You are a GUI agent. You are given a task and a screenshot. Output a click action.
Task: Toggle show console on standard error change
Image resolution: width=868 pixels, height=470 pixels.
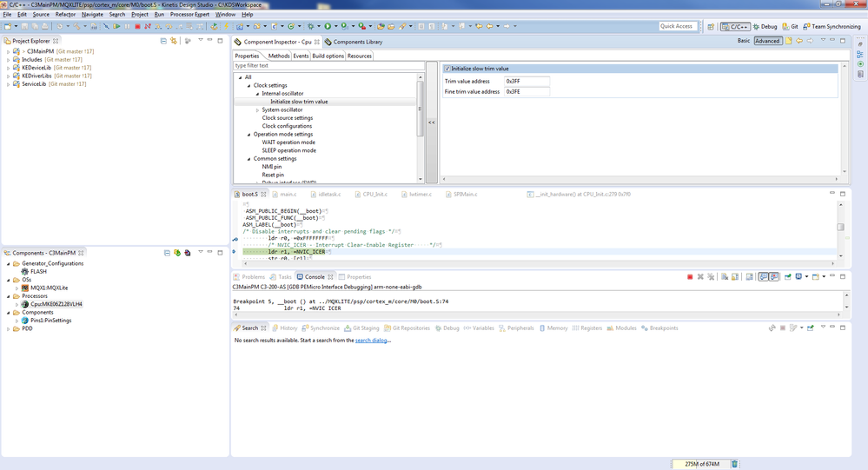[x=774, y=277]
